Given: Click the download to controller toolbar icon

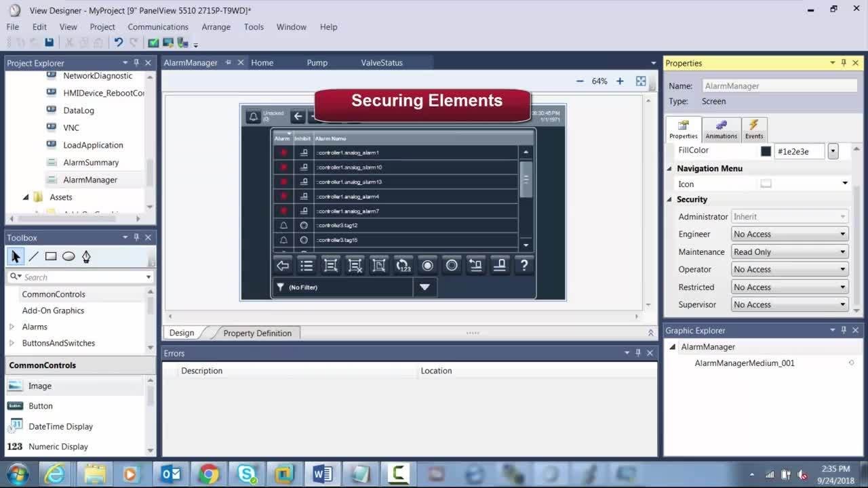Looking at the screenshot, I should [182, 42].
